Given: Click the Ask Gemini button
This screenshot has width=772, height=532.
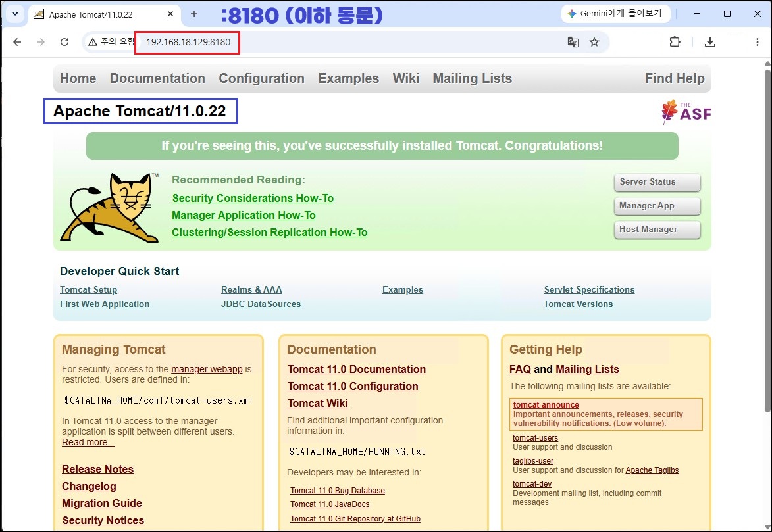Looking at the screenshot, I should (x=615, y=14).
